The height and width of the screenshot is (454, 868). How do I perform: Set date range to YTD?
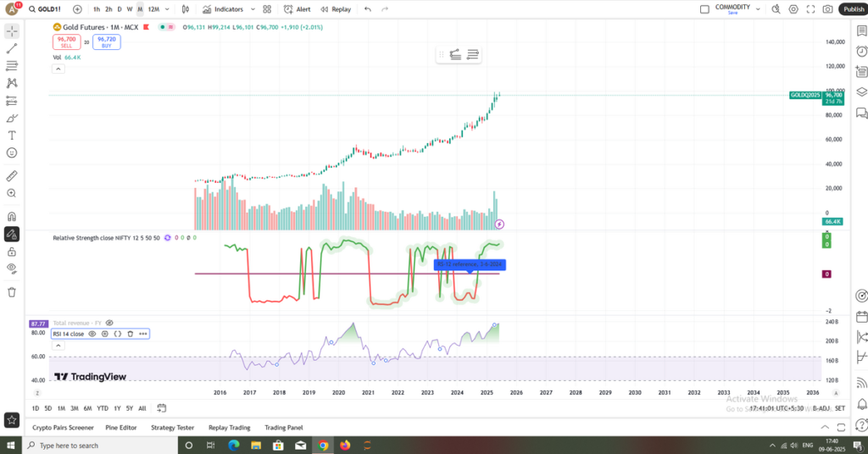[103, 408]
